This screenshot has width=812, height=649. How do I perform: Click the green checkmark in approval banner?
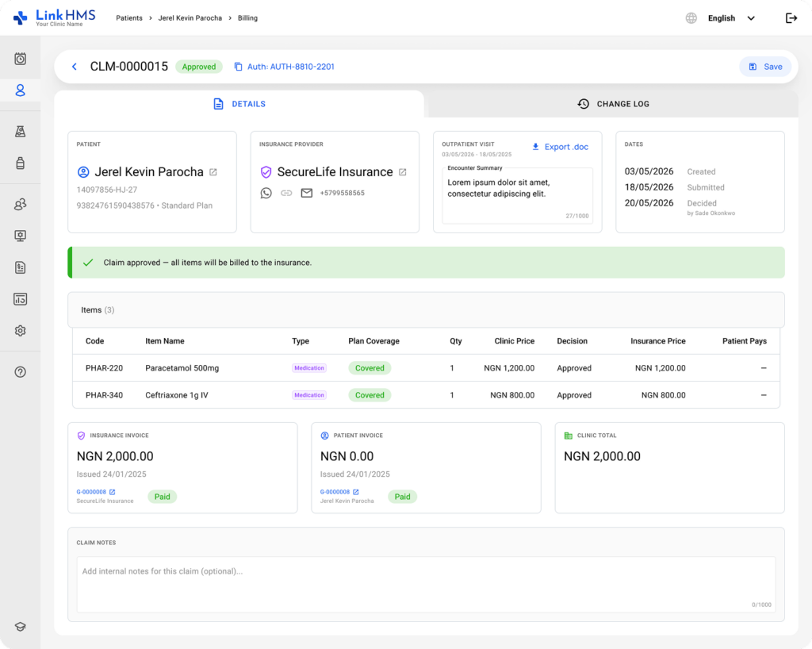88,263
